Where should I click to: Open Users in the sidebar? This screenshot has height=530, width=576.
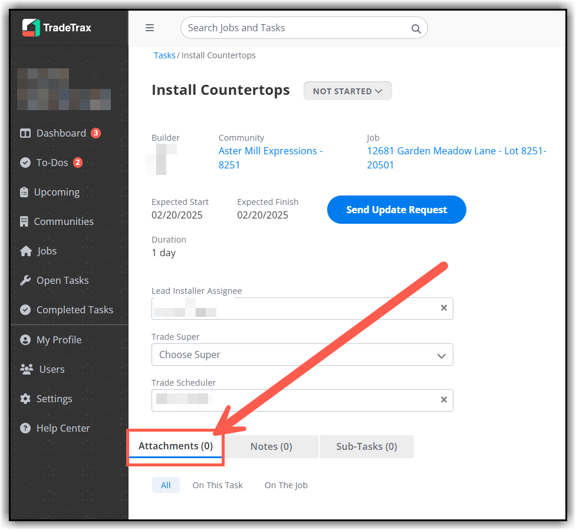coord(43,369)
